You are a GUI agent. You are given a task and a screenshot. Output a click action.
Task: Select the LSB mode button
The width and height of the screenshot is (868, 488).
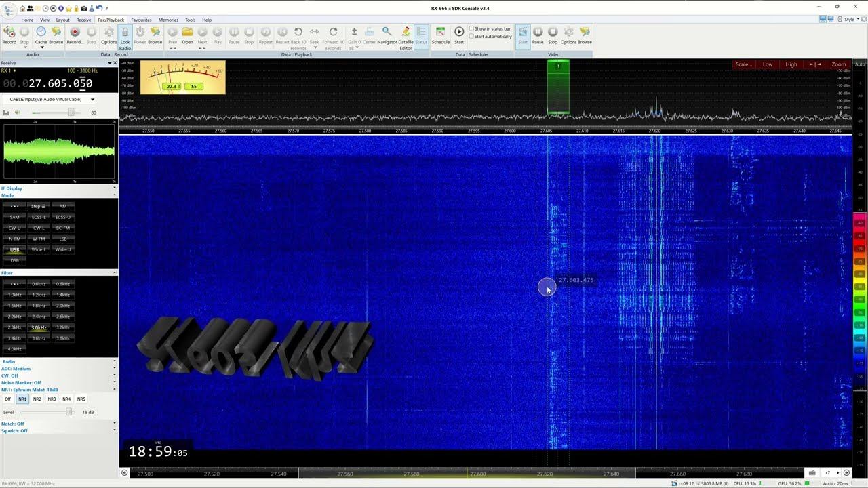(63, 239)
